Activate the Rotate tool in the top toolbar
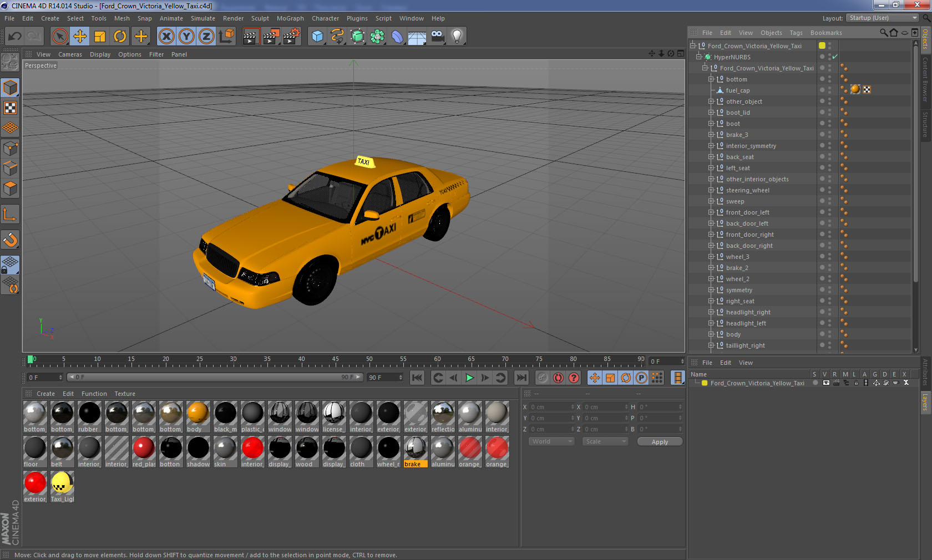 pyautogui.click(x=120, y=37)
